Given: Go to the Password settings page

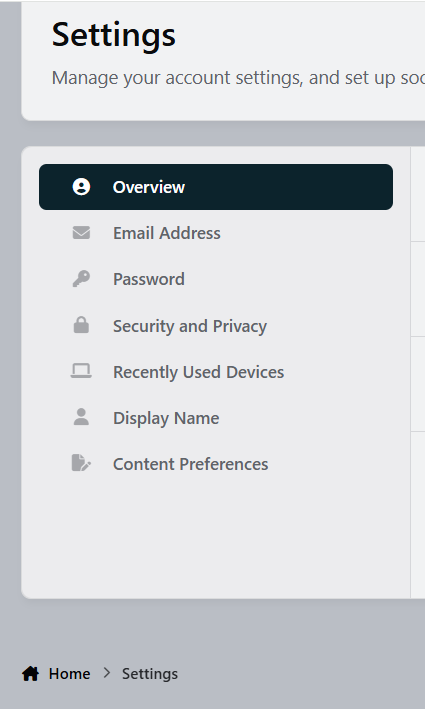Looking at the screenshot, I should point(216,279).
